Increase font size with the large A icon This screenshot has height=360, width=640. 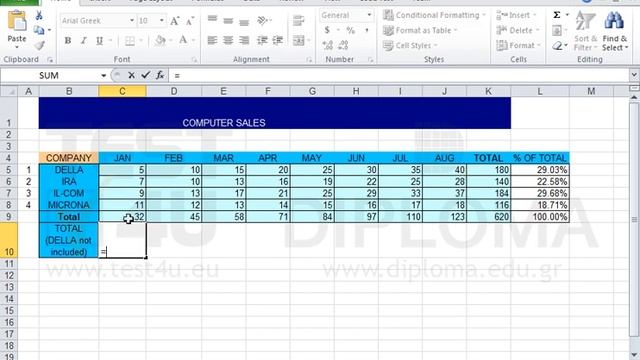tap(174, 21)
